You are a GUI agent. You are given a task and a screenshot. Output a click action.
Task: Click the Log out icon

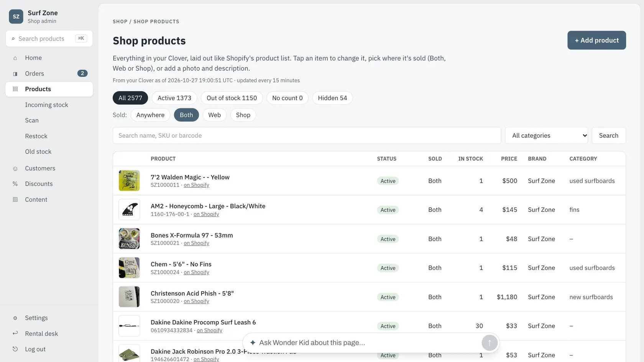(x=15, y=349)
